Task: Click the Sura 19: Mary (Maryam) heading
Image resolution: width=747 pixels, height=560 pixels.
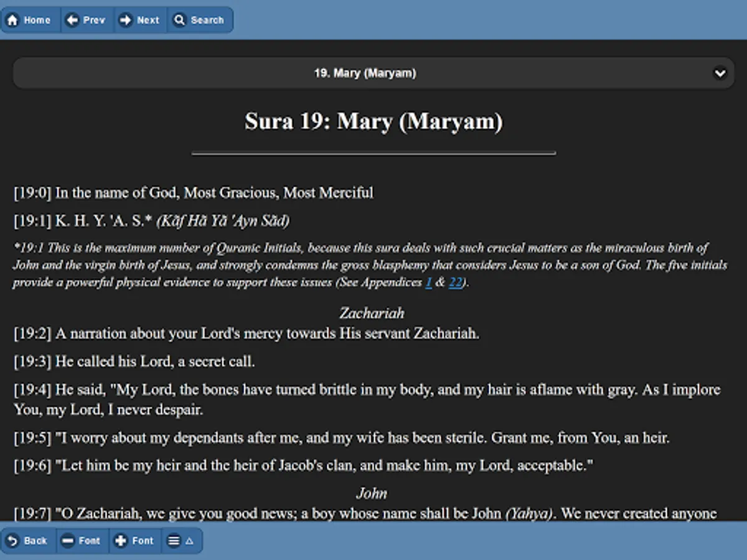Action: [374, 121]
